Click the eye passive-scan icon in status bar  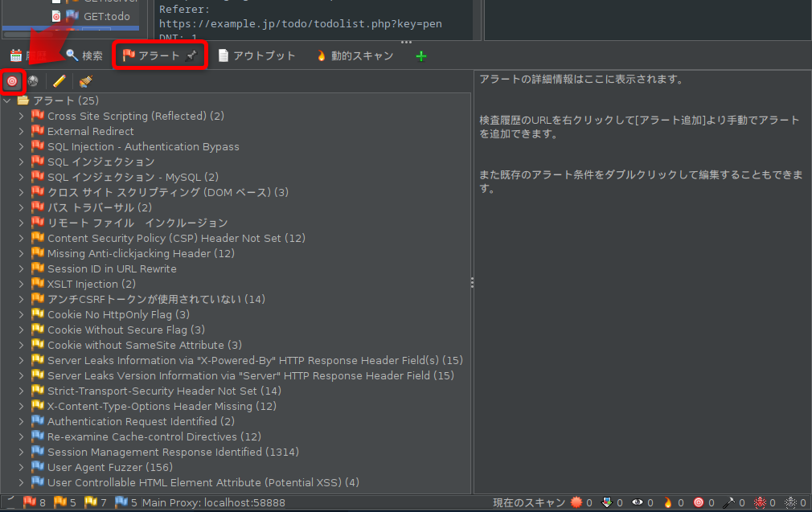point(638,502)
